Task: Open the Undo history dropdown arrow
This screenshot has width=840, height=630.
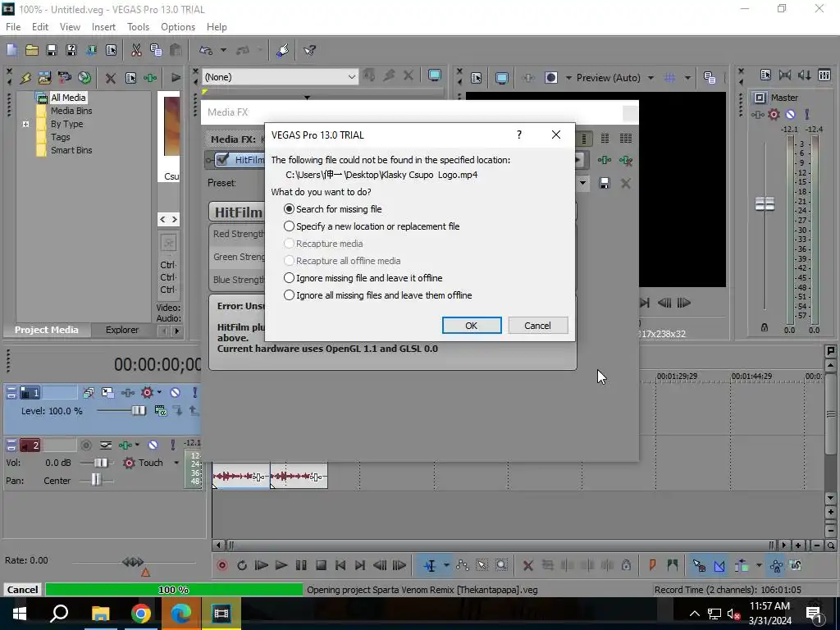Action: point(223,50)
